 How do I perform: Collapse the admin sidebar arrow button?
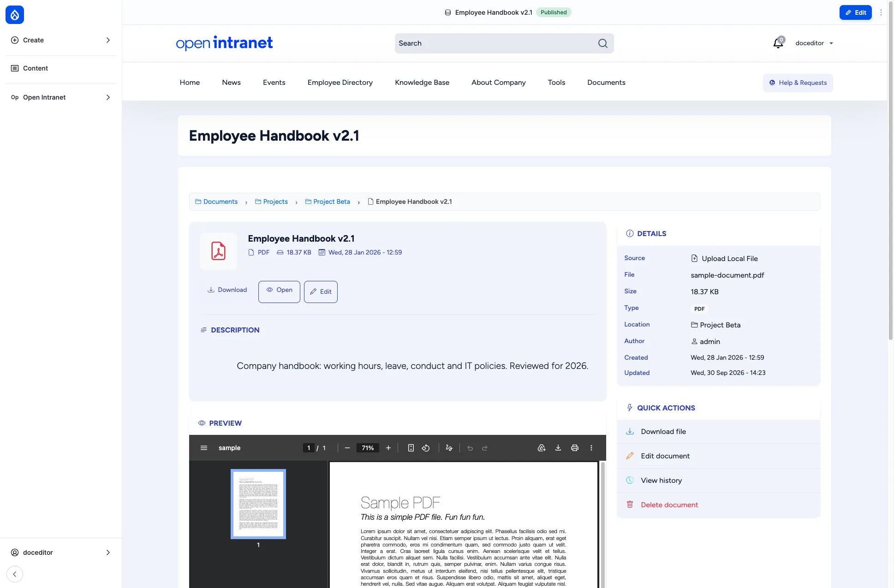pos(15,574)
